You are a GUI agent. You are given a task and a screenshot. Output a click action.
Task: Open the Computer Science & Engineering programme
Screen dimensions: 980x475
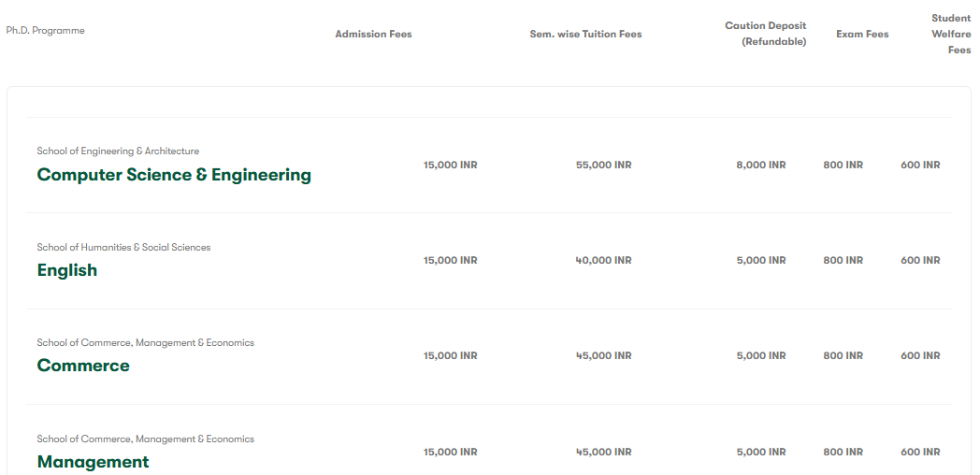click(174, 175)
